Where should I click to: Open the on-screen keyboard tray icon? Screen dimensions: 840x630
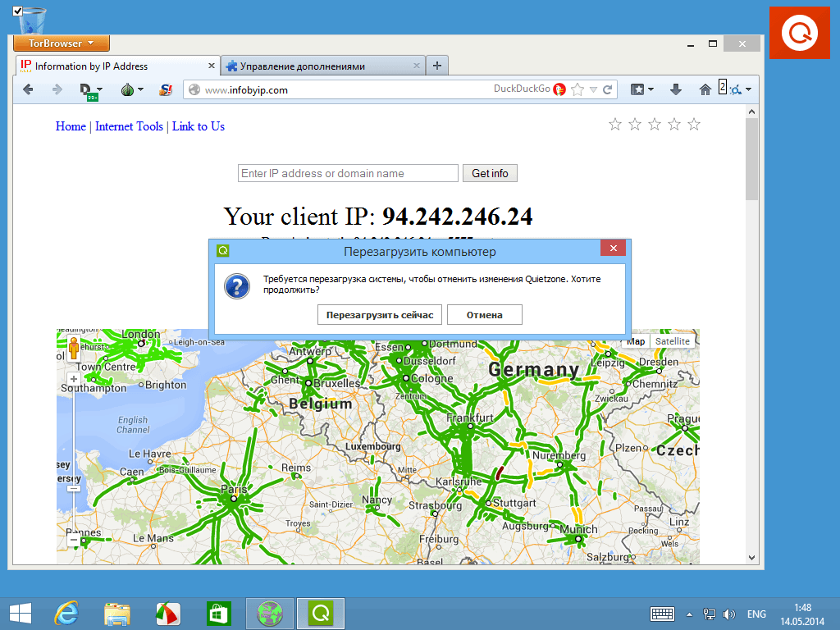click(662, 614)
